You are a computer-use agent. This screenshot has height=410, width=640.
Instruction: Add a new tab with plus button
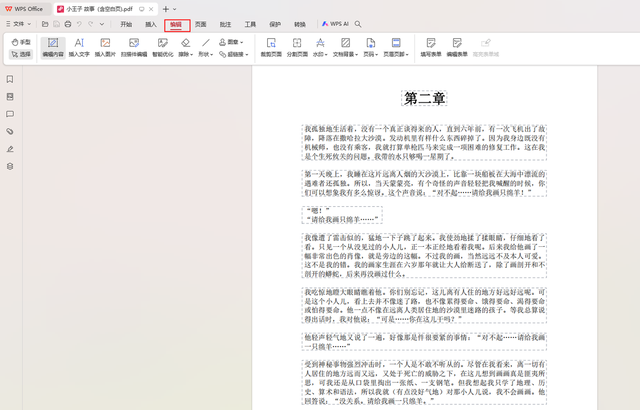pyautogui.click(x=166, y=9)
